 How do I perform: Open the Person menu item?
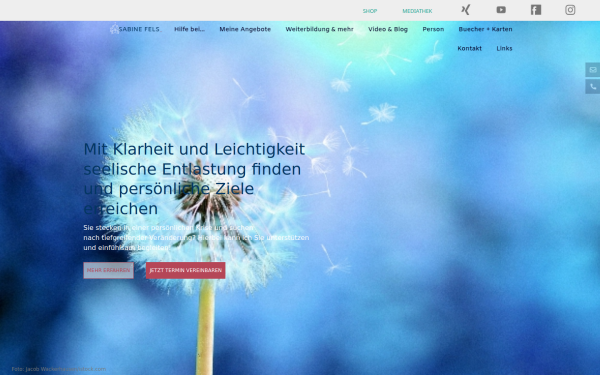pyautogui.click(x=433, y=29)
